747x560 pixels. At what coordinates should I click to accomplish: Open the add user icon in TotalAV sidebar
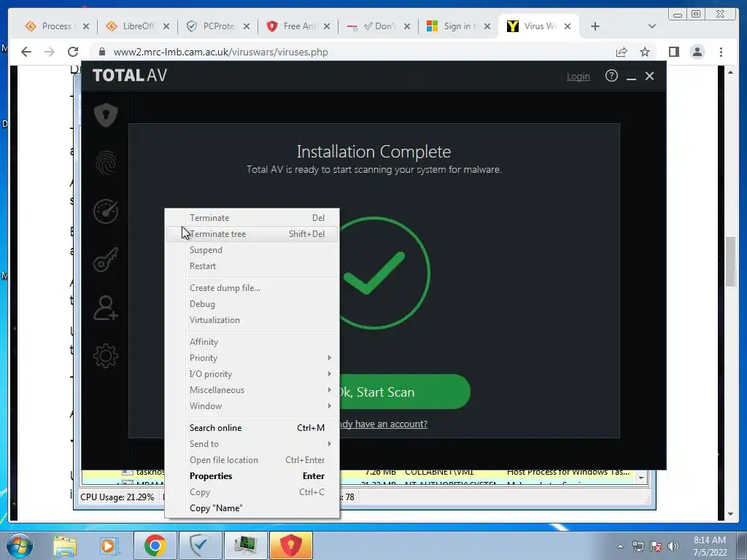tap(106, 308)
